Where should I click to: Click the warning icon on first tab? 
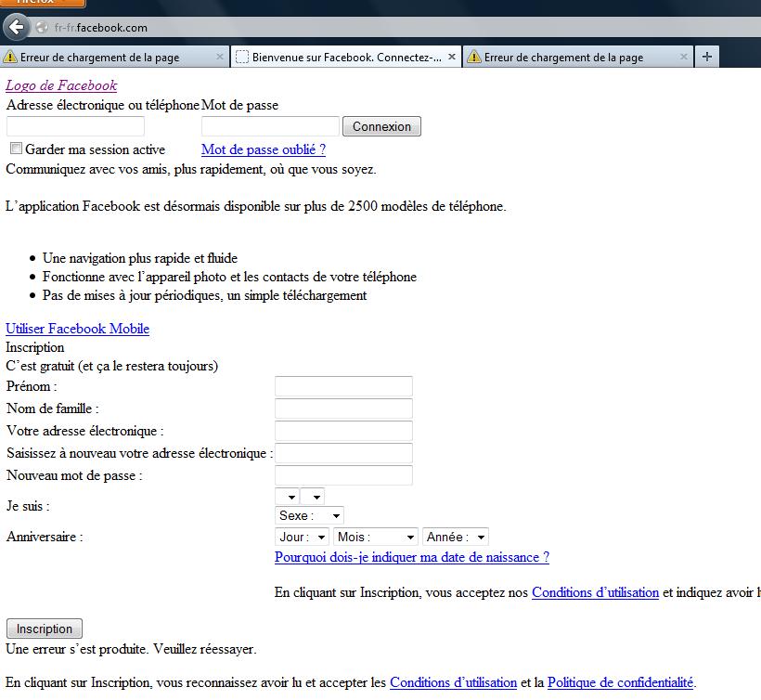(x=9, y=57)
